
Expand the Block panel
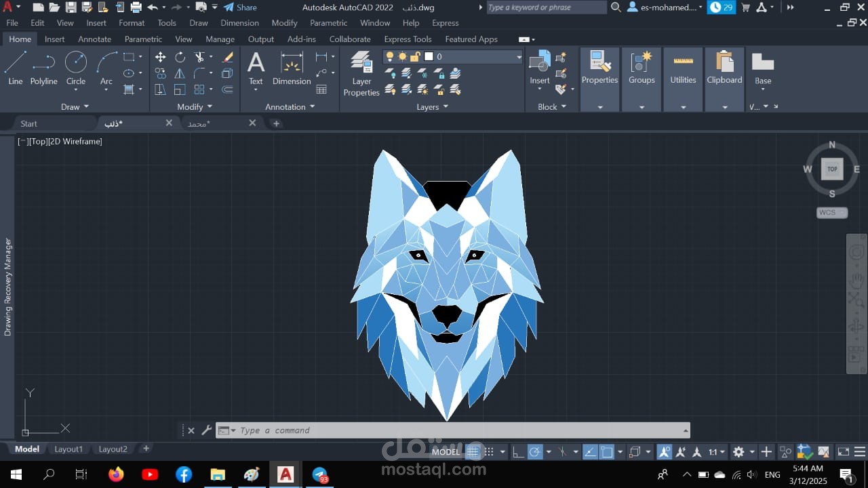552,106
